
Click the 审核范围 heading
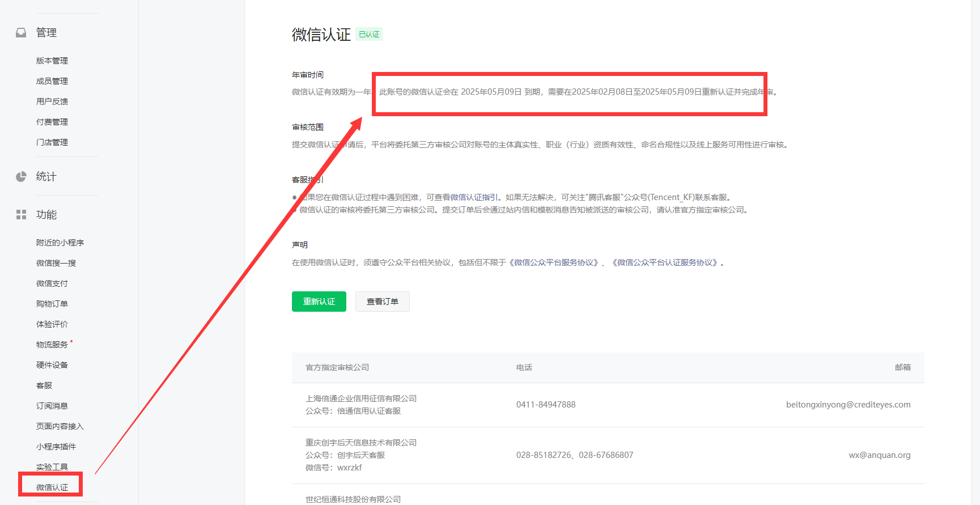coord(308,127)
